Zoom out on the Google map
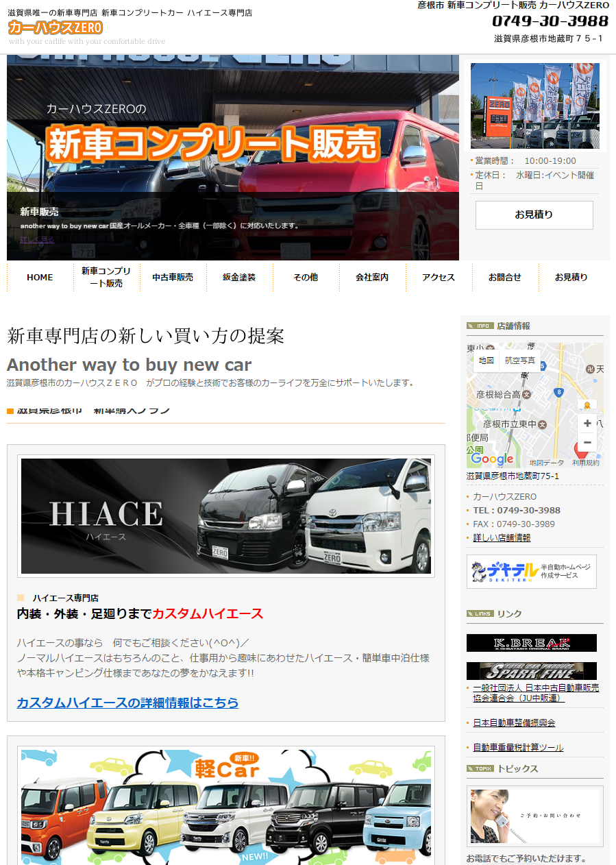 coord(587,442)
